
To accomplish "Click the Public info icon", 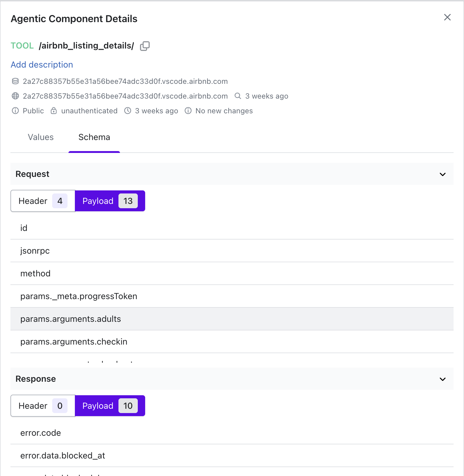I will point(15,111).
